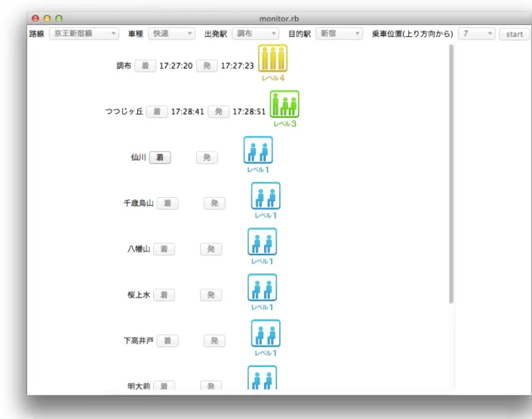Click the 着 button for つつじヶ丘
Image resolution: width=532 pixels, height=419 pixels.
click(x=157, y=112)
